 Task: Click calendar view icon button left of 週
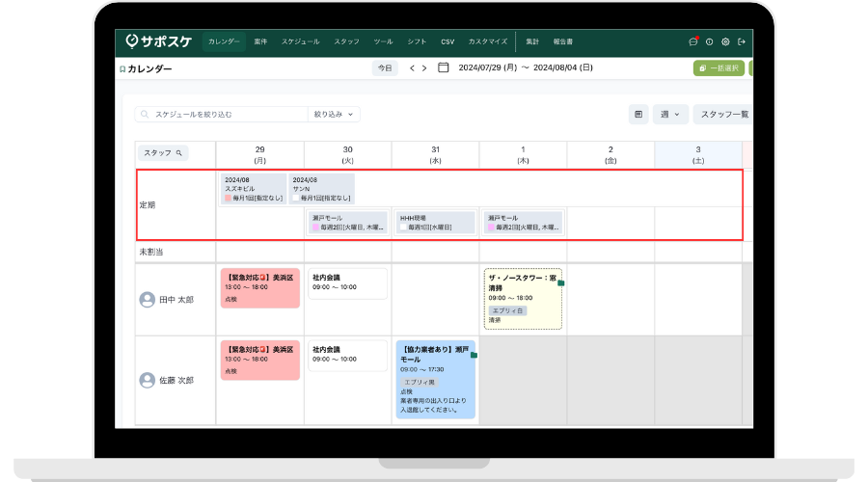(x=638, y=114)
